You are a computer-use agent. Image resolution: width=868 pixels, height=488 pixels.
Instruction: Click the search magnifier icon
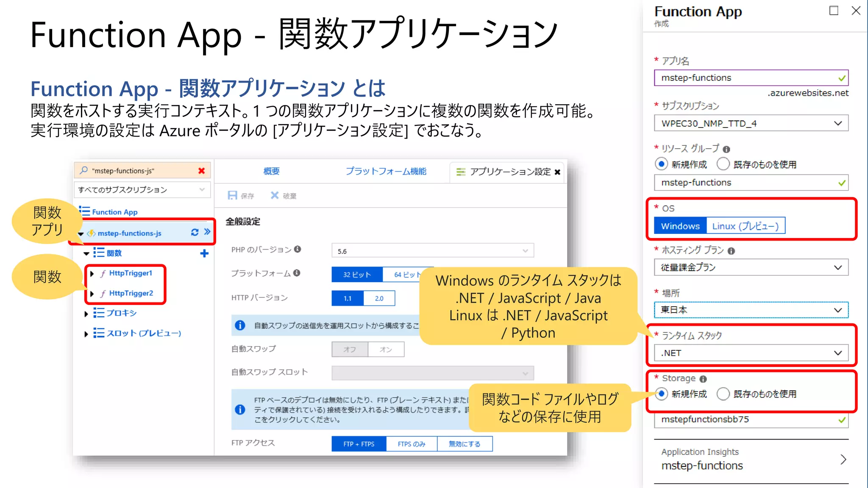84,170
